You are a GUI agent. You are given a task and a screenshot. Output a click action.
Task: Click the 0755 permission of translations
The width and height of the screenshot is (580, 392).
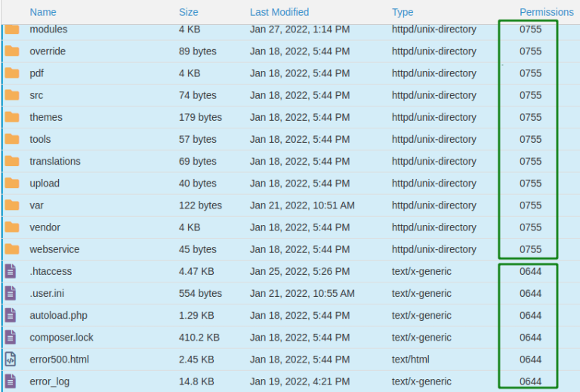coord(531,162)
